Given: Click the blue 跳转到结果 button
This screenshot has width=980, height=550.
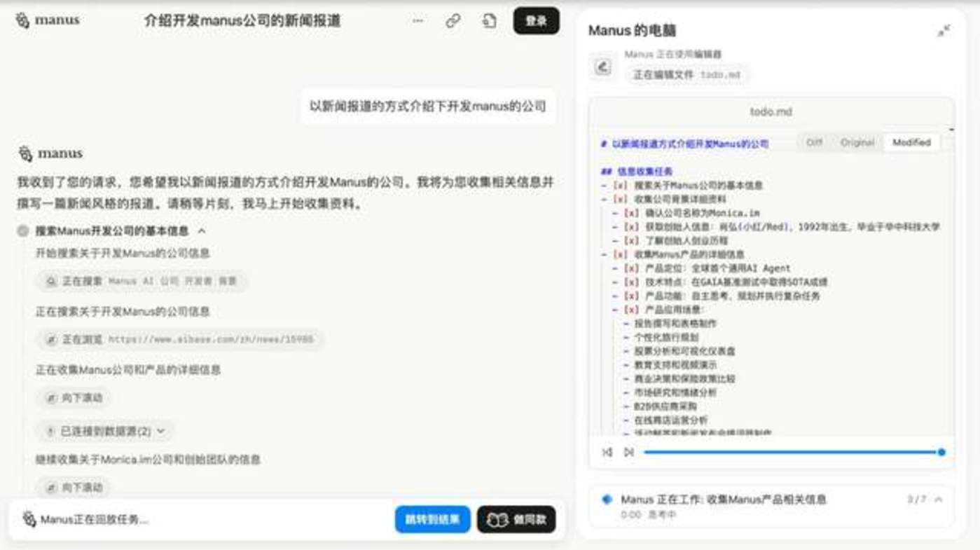Looking at the screenshot, I should (432, 520).
